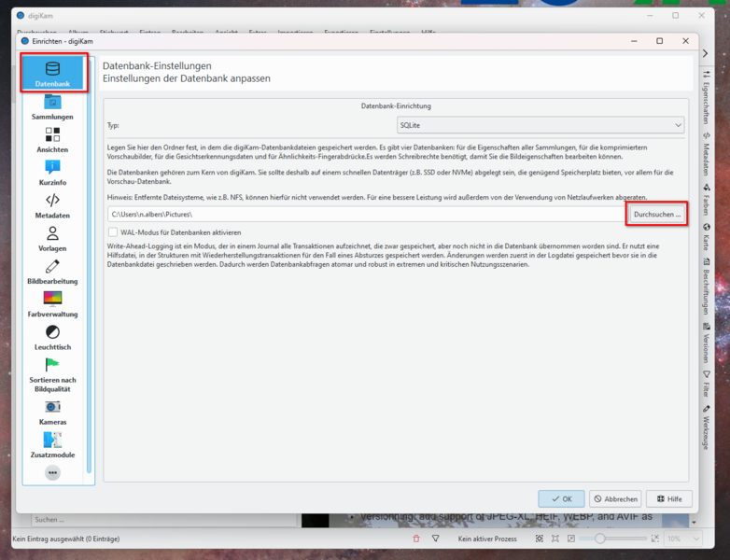This screenshot has height=560, width=730.
Task: Select the Datenbank settings page
Action: [52, 73]
